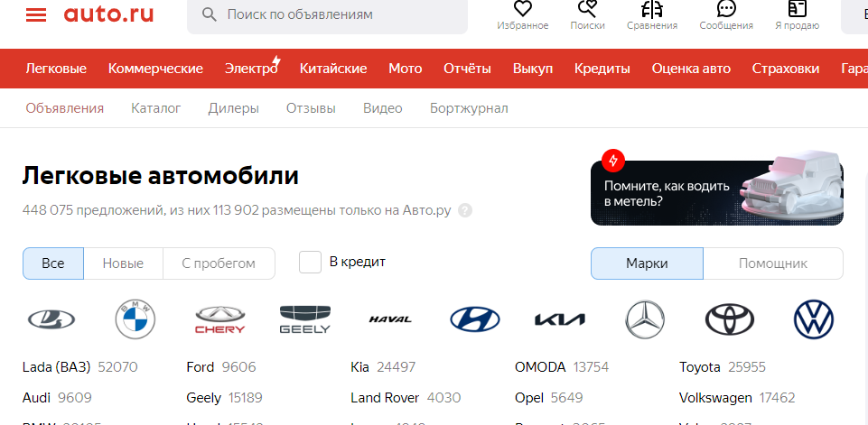Open Электро in the red menu

click(x=251, y=69)
